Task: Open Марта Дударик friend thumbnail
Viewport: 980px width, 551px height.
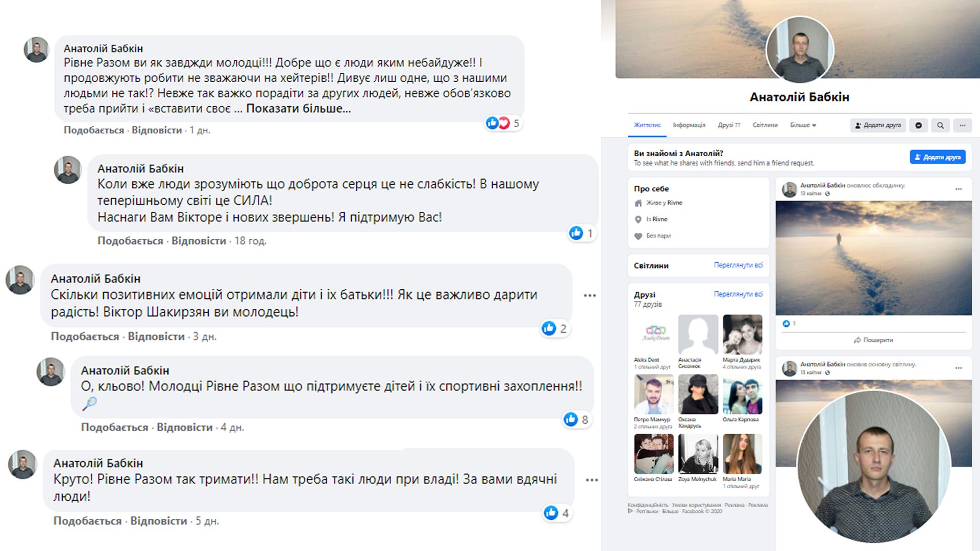Action: pyautogui.click(x=743, y=335)
